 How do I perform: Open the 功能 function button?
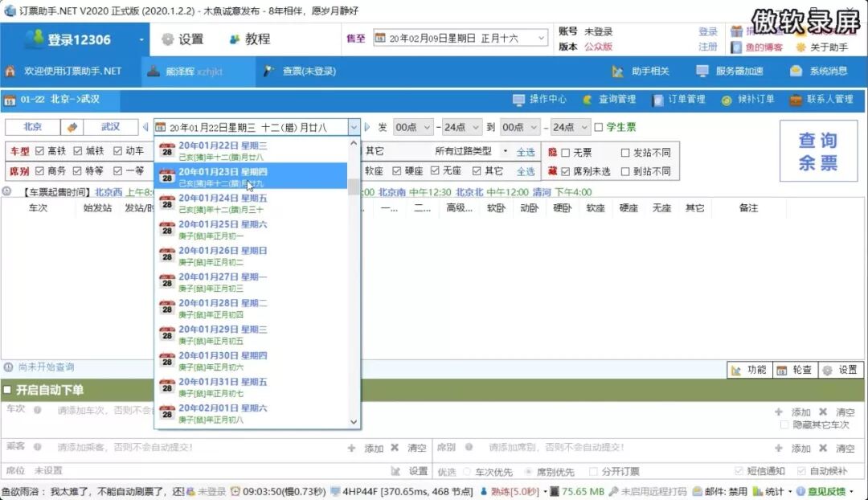[x=750, y=370]
